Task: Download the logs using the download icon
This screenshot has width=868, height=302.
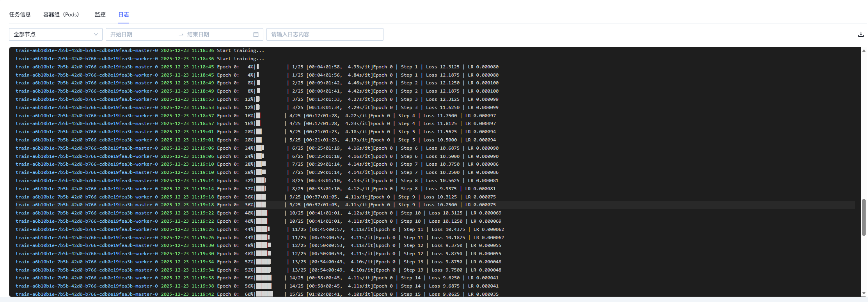Action: (861, 34)
